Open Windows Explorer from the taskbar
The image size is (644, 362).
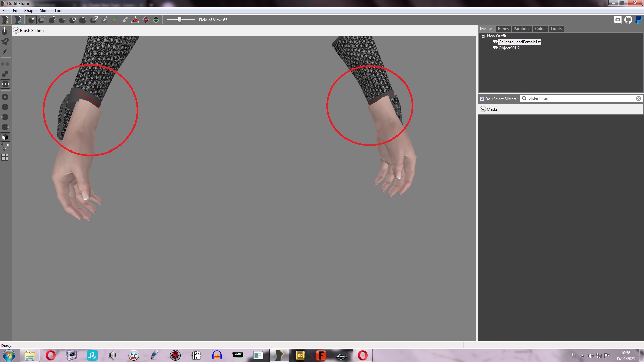(x=30, y=355)
